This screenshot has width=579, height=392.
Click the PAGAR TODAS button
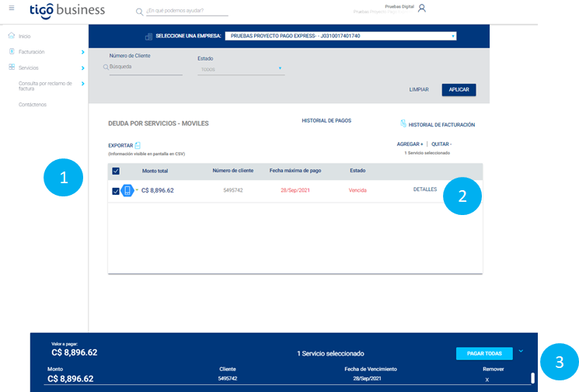(x=484, y=353)
